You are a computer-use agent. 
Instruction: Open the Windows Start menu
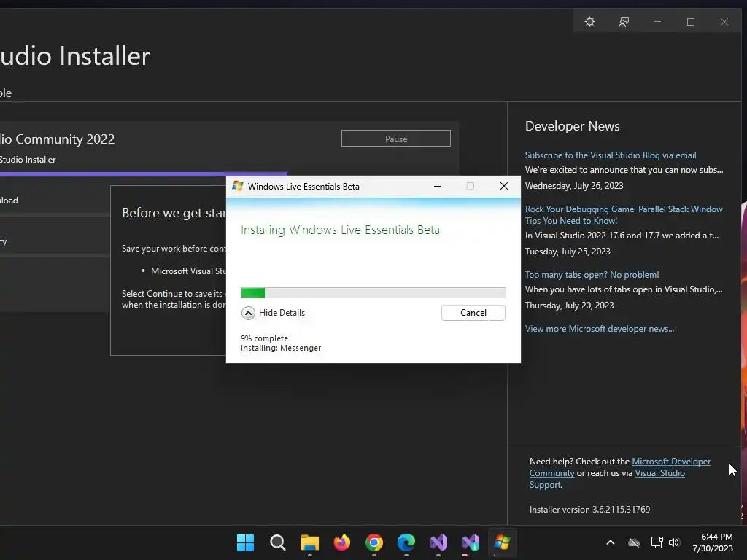245,542
